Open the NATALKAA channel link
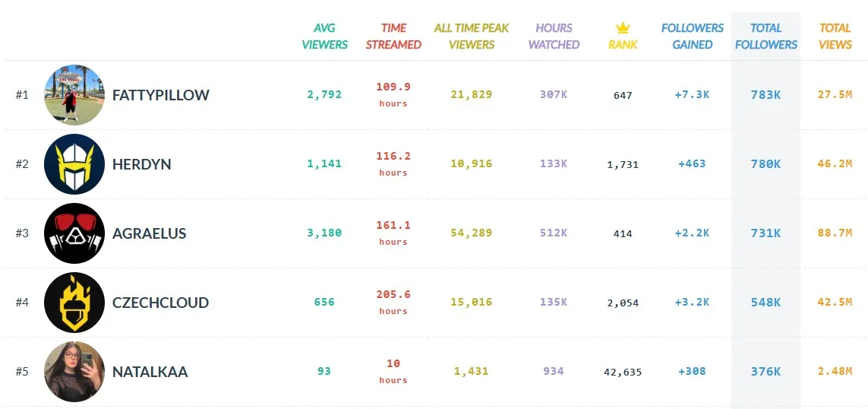Screen dimensions: 868x409 pyautogui.click(x=150, y=372)
